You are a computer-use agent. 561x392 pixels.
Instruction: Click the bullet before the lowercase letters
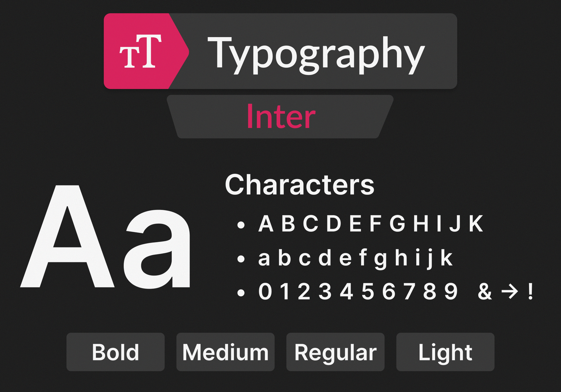[x=241, y=259]
